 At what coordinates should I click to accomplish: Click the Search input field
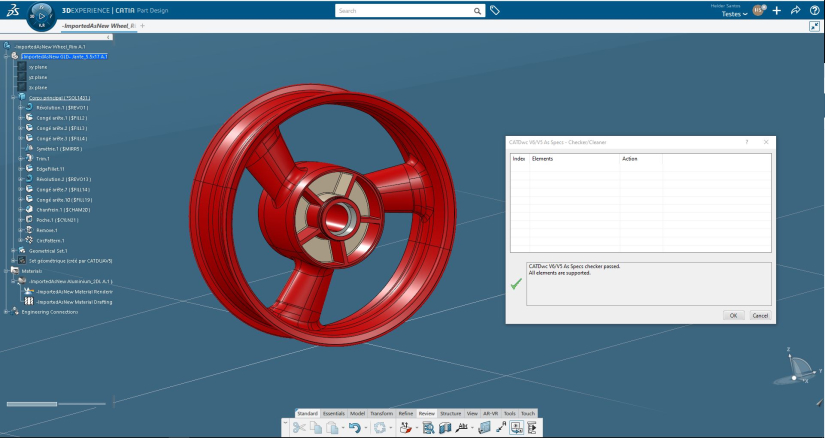pos(400,11)
